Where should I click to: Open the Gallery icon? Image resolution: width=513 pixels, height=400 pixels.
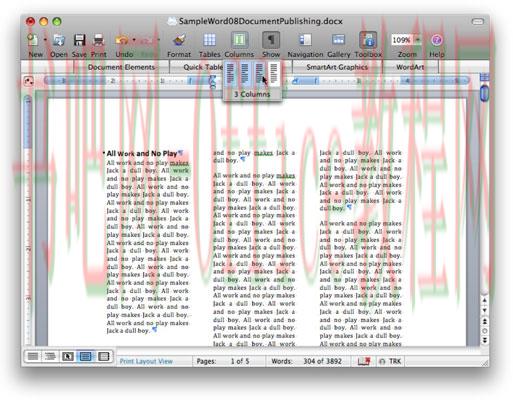tap(338, 40)
